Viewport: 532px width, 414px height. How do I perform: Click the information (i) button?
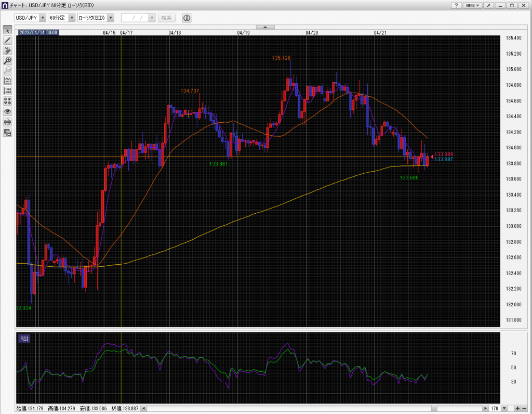(187, 18)
